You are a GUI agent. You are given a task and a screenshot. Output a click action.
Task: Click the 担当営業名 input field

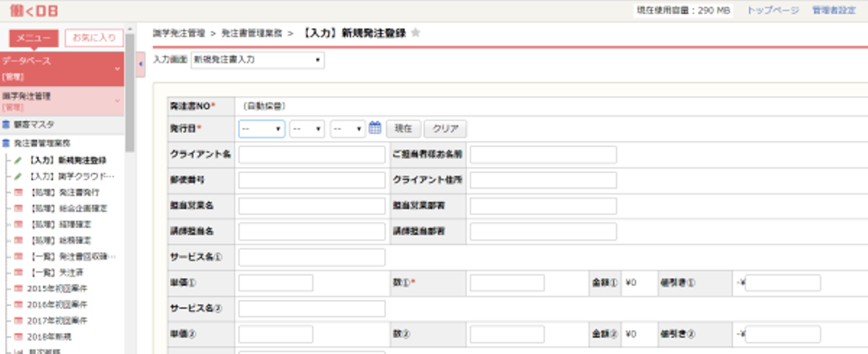pyautogui.click(x=312, y=206)
